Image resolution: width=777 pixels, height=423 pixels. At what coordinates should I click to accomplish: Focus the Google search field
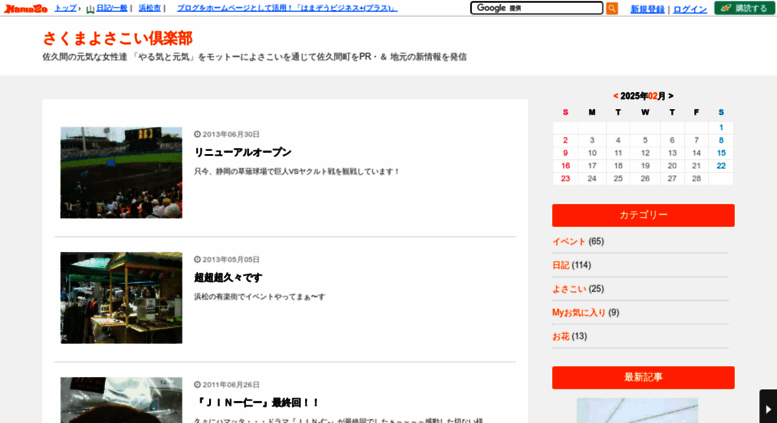(x=536, y=8)
